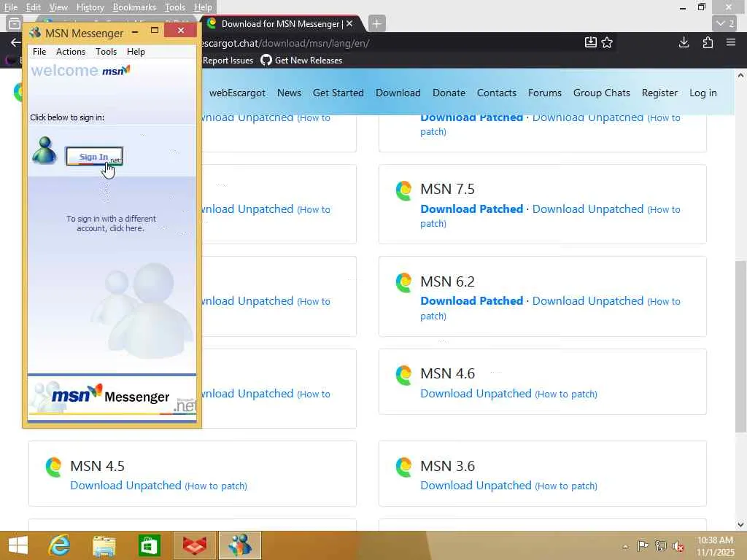Click the Escargot logo beside MSN 6.2
The width and height of the screenshot is (747, 560).
[x=403, y=282]
